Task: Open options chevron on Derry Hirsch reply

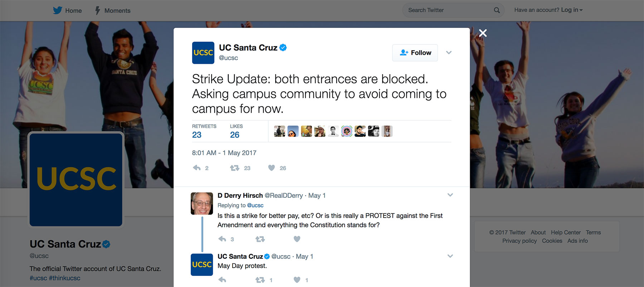Action: click(450, 195)
